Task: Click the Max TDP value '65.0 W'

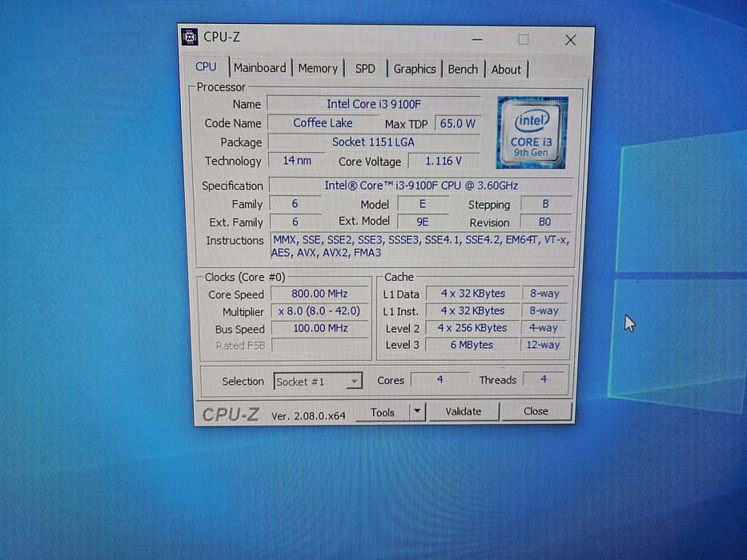Action: [x=457, y=123]
